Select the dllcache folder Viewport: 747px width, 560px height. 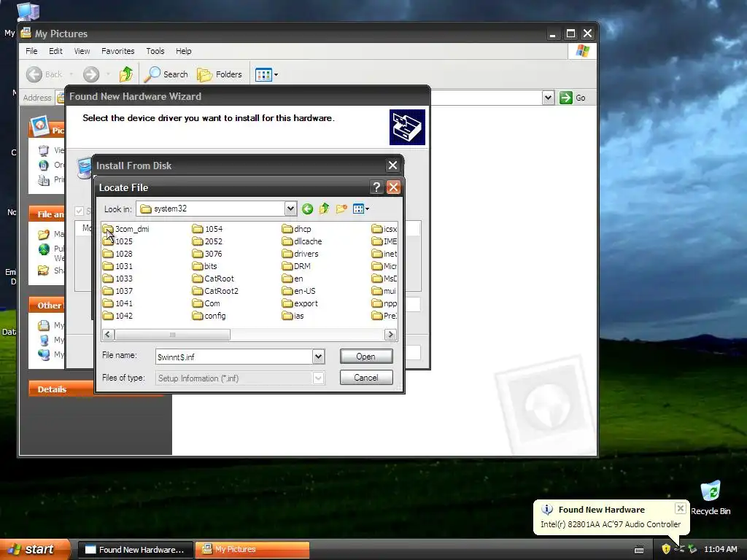pos(302,241)
